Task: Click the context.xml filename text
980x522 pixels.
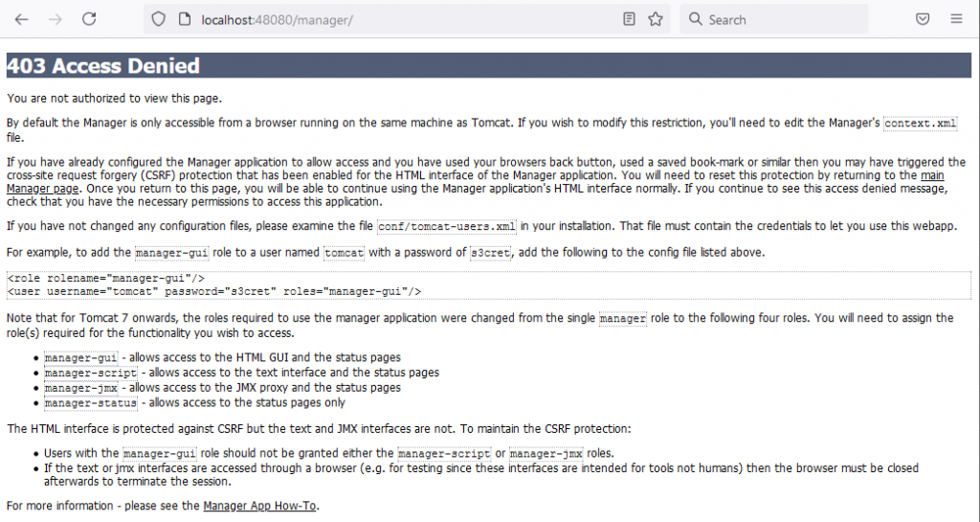Action: [x=920, y=124]
